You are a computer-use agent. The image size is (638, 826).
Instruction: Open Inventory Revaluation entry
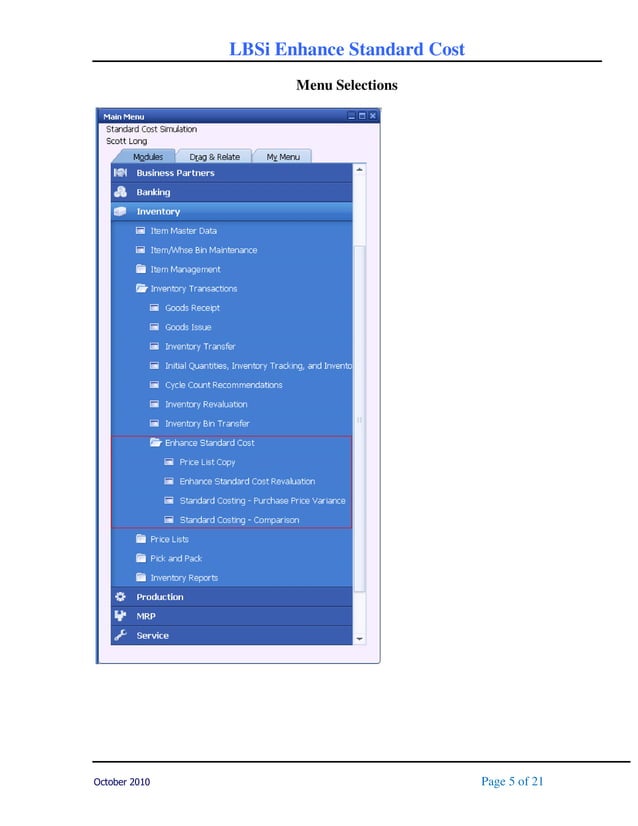click(x=206, y=404)
